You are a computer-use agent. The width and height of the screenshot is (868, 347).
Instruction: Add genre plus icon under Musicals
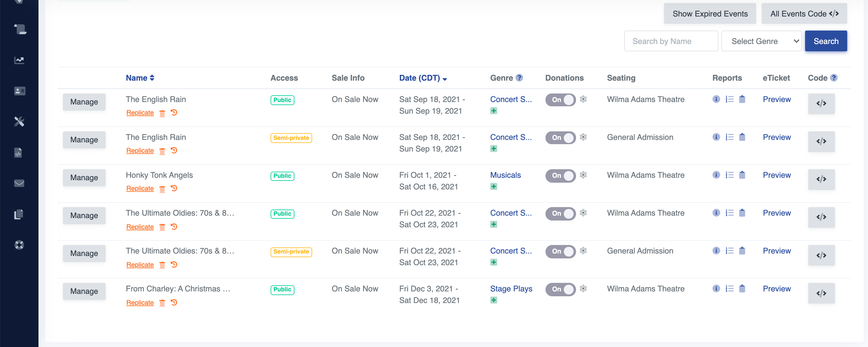(x=493, y=186)
